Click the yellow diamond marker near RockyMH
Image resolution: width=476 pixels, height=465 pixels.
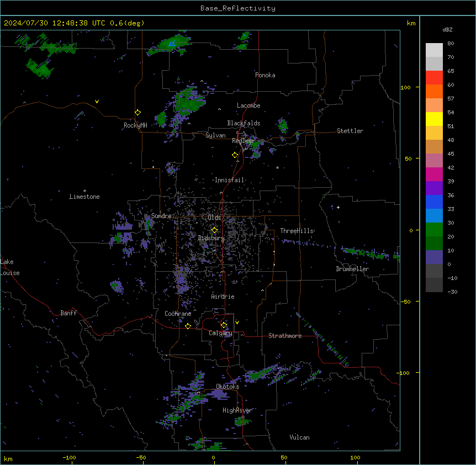138,113
